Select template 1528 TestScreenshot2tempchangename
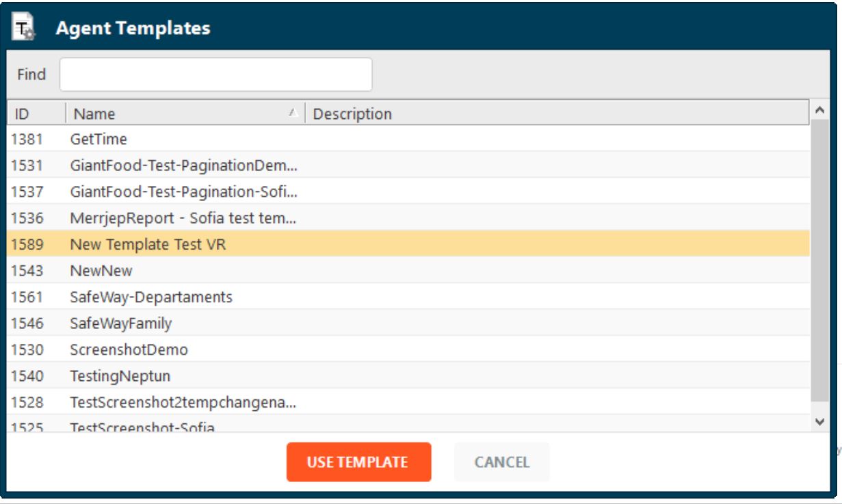This screenshot has width=842, height=504. [408, 402]
